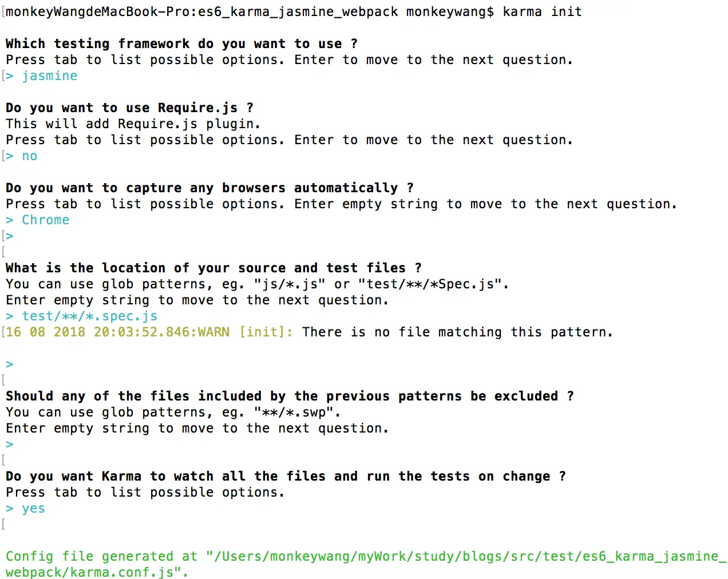Click the empty prompt after the WARN line

(x=10, y=364)
